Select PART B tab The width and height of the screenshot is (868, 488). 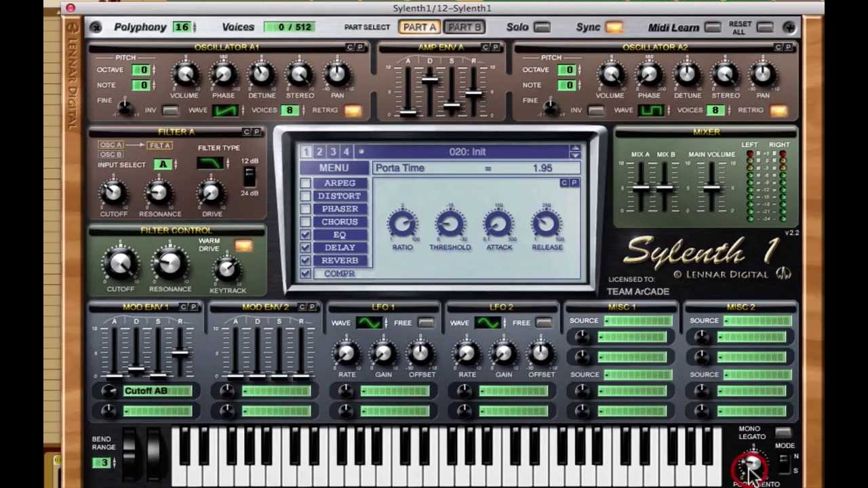(x=465, y=27)
